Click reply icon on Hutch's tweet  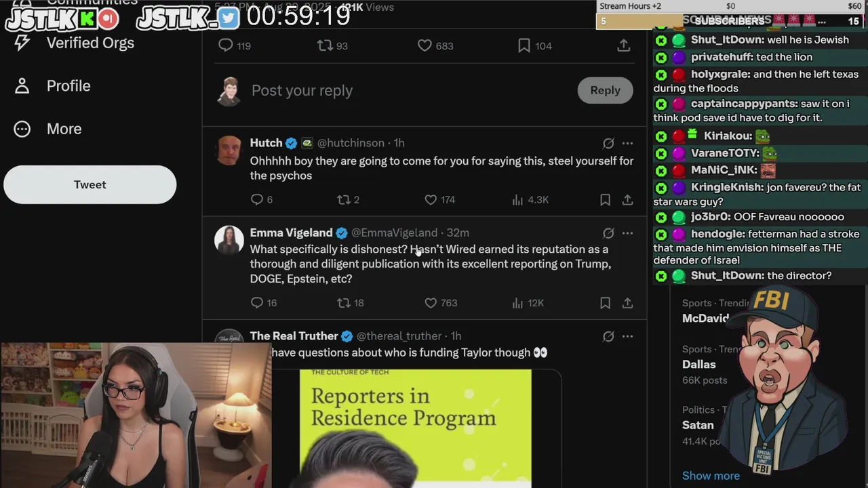click(x=261, y=199)
